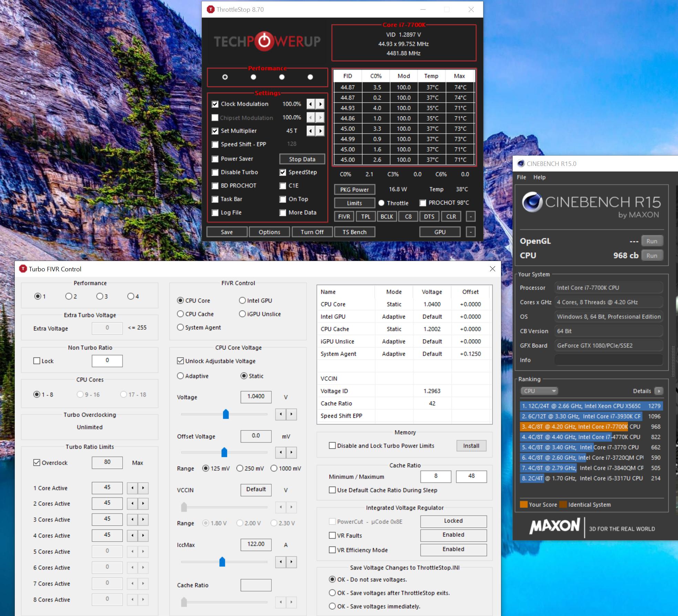The width and height of the screenshot is (678, 616).
Task: Click the Turn Off button
Action: coord(312,232)
